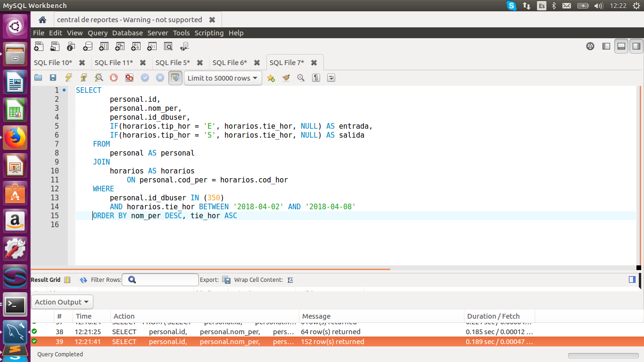Switch to the SQL File 5 tab
Screen dimensions: 644x362
pyautogui.click(x=173, y=63)
